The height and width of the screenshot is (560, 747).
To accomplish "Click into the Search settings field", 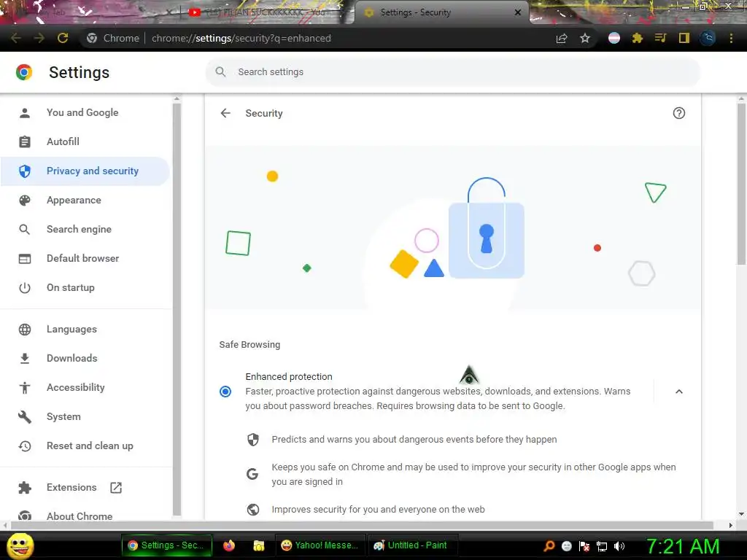I will pos(452,72).
